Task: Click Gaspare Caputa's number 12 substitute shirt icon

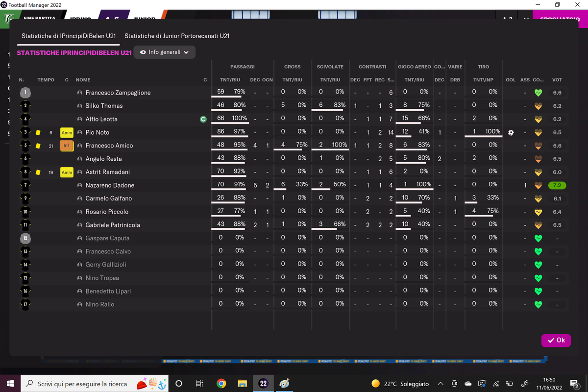Action: (x=25, y=238)
